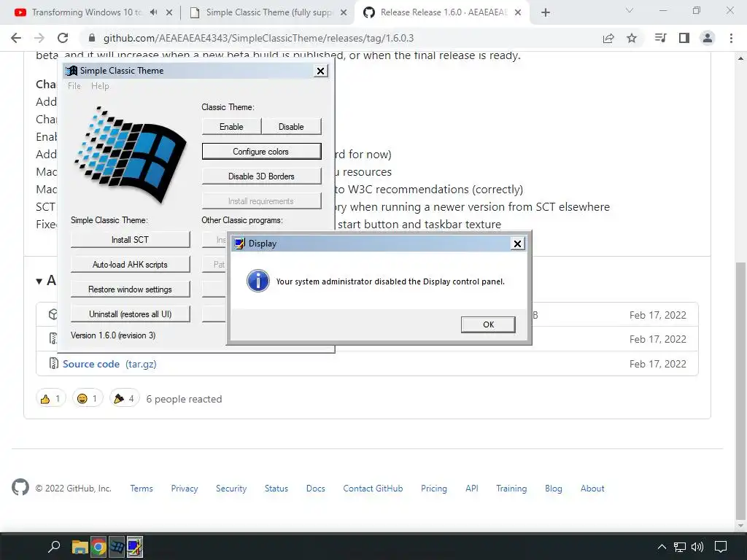Open the API footer link
Image resolution: width=747 pixels, height=560 pixels.
pos(472,489)
